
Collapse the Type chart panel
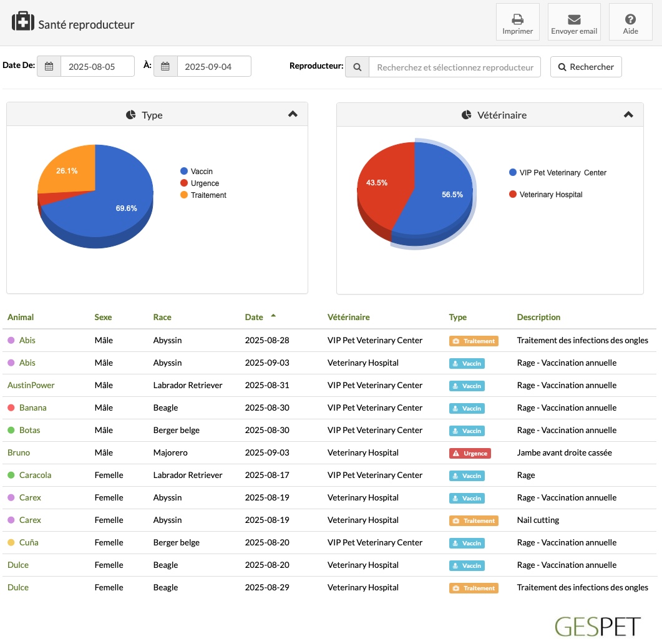(293, 114)
